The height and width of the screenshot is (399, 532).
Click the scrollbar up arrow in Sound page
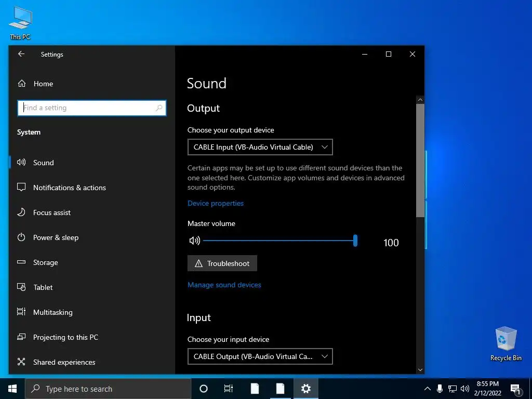(420, 100)
